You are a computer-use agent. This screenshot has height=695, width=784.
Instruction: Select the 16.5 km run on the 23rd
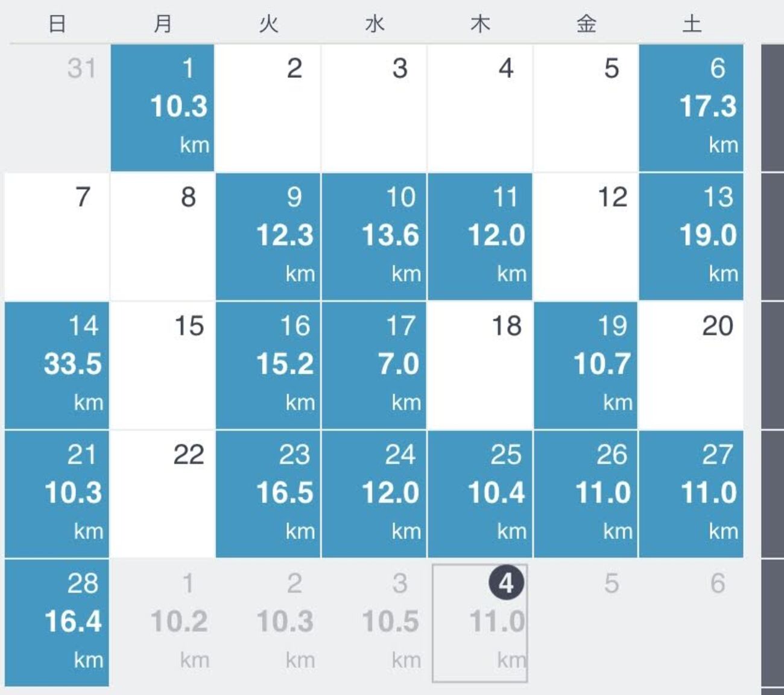[x=268, y=493]
